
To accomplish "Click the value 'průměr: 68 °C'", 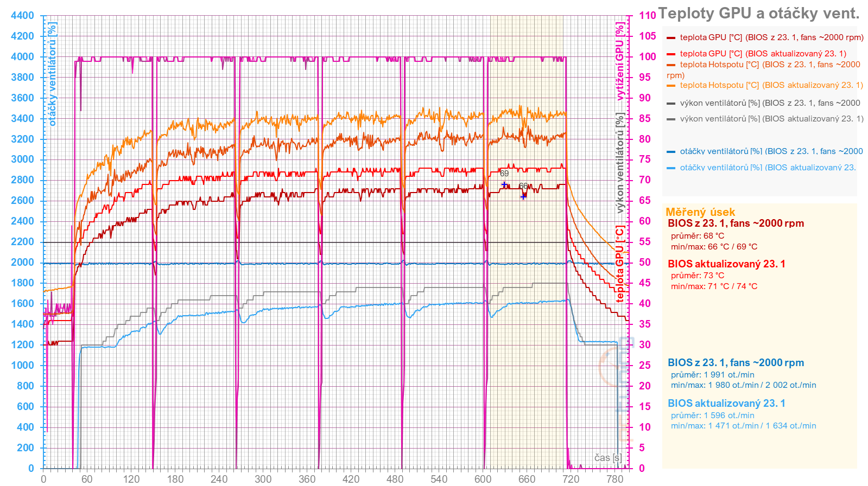I will point(698,236).
